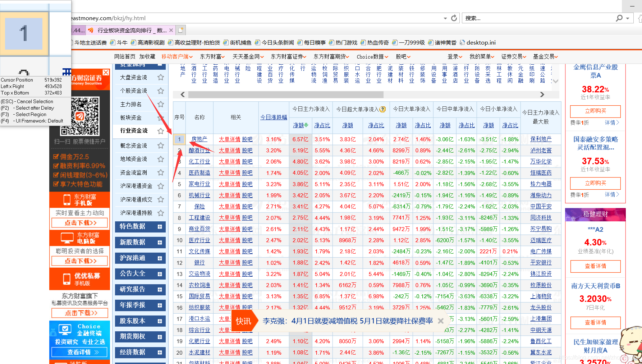The width and height of the screenshot is (642, 364).
Task: Open the 股吧 nav menu
Action: tap(403, 56)
